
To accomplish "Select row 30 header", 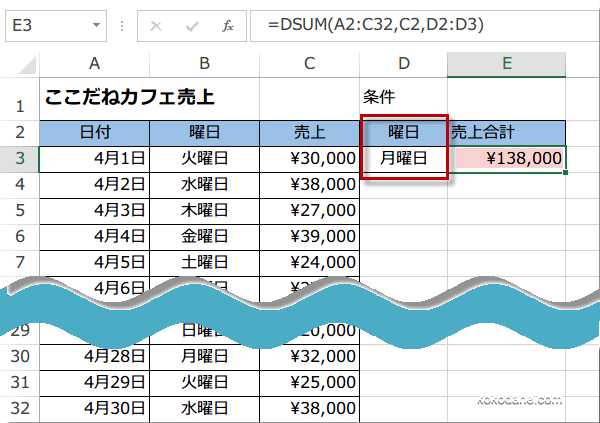I will [x=20, y=357].
